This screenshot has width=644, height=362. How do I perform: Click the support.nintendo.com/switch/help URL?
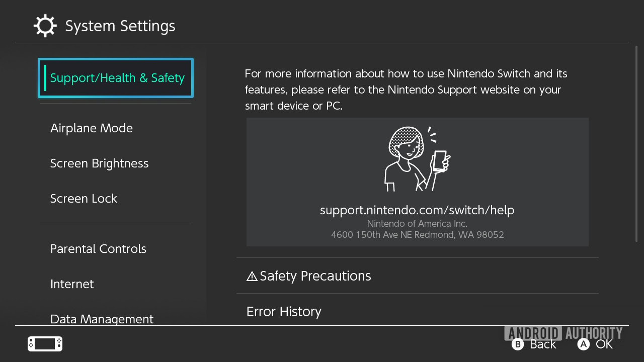pos(417,210)
